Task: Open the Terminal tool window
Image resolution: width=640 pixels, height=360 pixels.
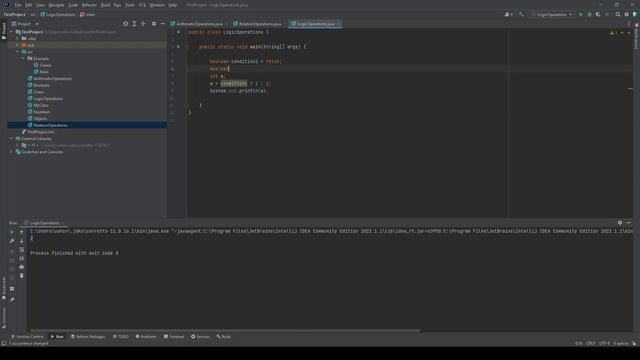Action: (174, 337)
